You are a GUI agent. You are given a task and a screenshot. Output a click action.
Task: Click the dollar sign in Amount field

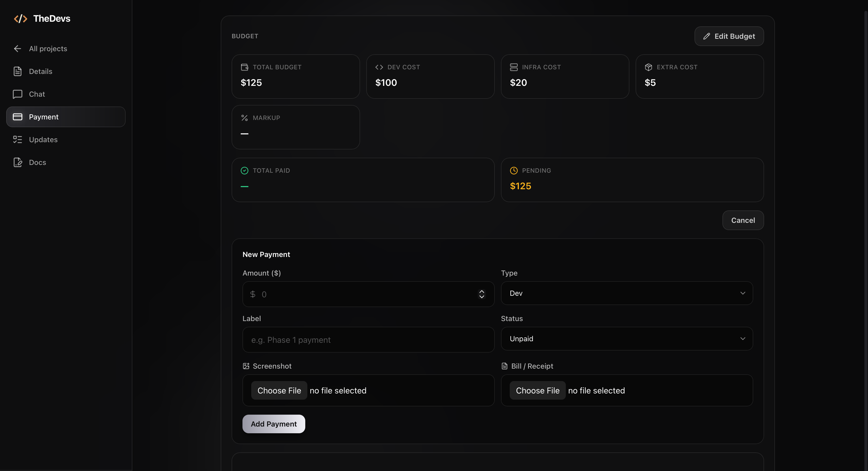pos(253,294)
